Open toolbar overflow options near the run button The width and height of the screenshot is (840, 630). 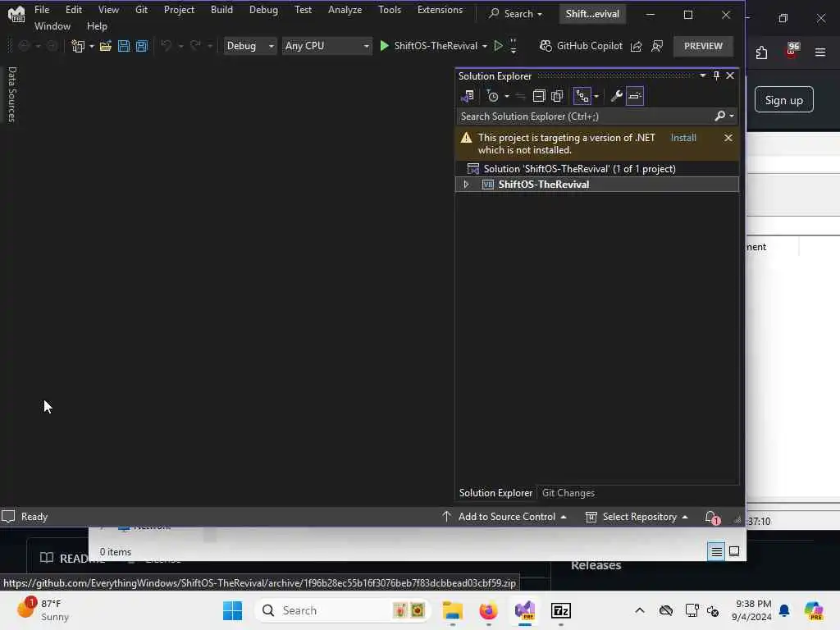pos(514,46)
